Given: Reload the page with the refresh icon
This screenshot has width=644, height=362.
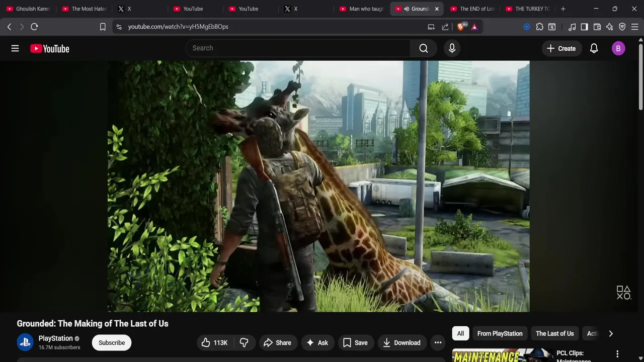Looking at the screenshot, I should 34,27.
